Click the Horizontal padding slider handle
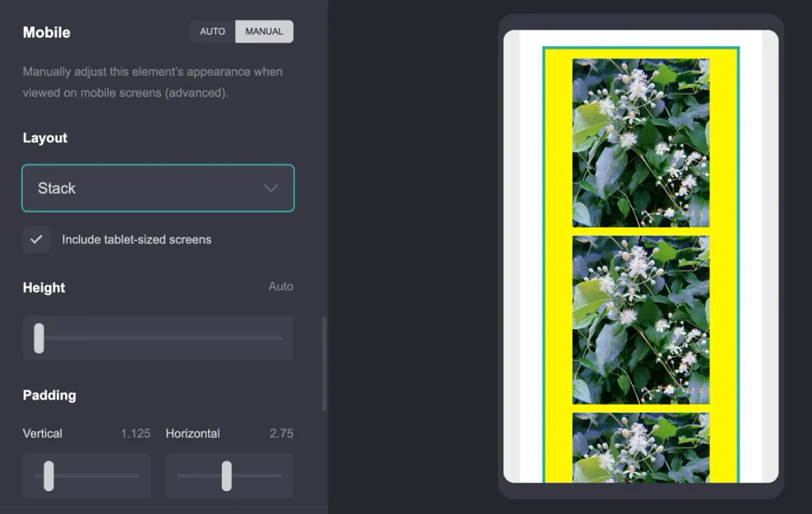 pos(227,476)
